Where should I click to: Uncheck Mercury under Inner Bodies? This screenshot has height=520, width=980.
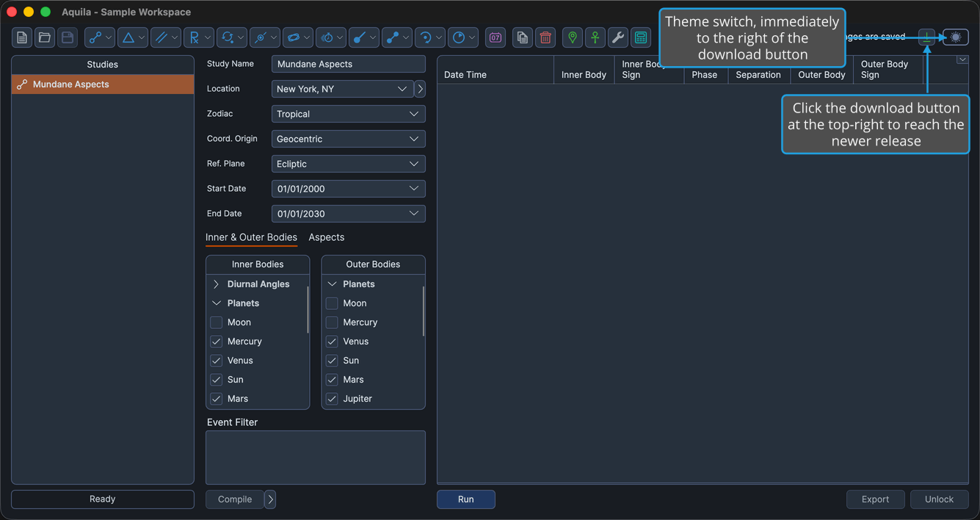click(x=217, y=342)
